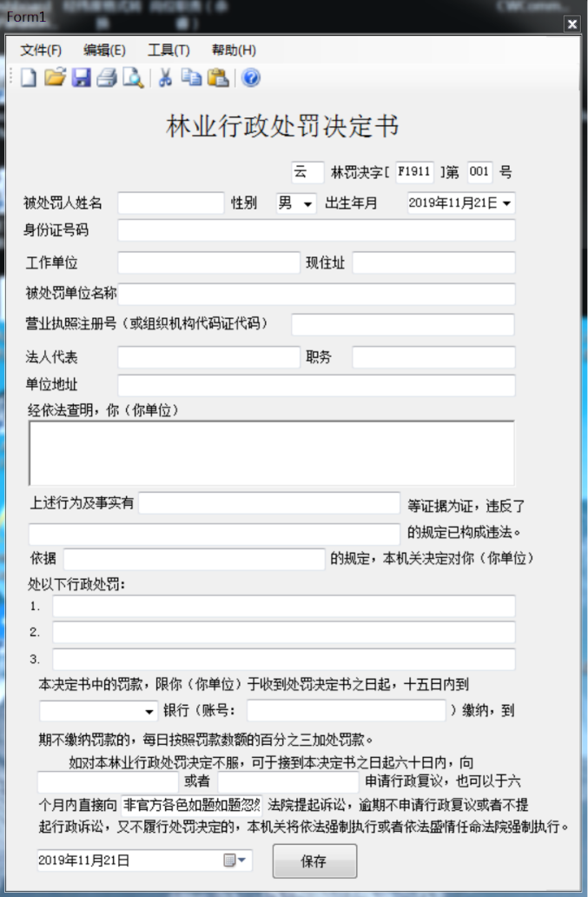This screenshot has height=897, width=588.
Task: Expand the bank name combo box
Action: (x=149, y=711)
